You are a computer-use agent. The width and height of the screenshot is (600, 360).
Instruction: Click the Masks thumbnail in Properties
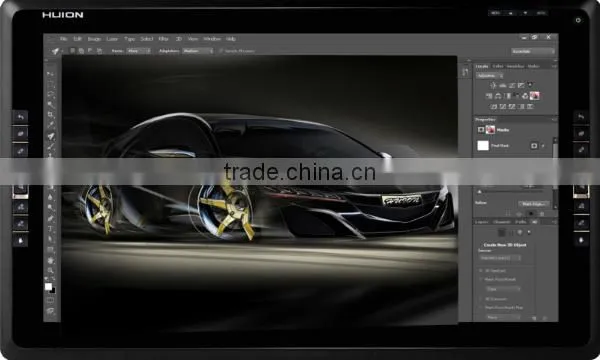coord(490,130)
